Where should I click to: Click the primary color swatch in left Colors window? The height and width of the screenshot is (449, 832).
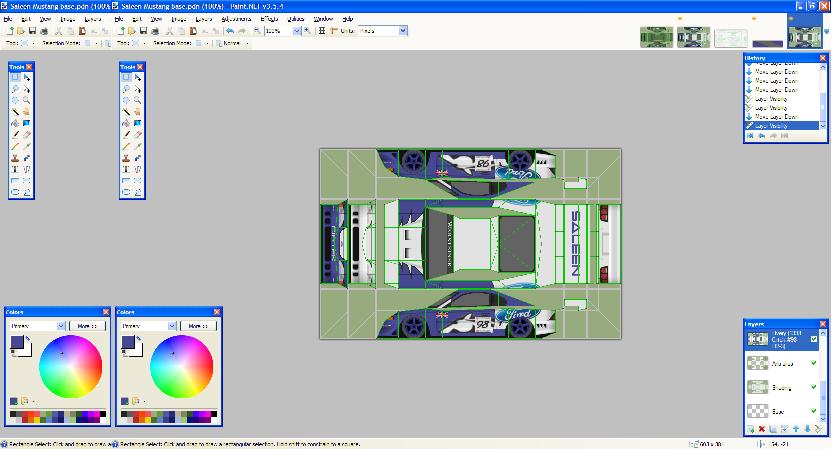coord(17,343)
